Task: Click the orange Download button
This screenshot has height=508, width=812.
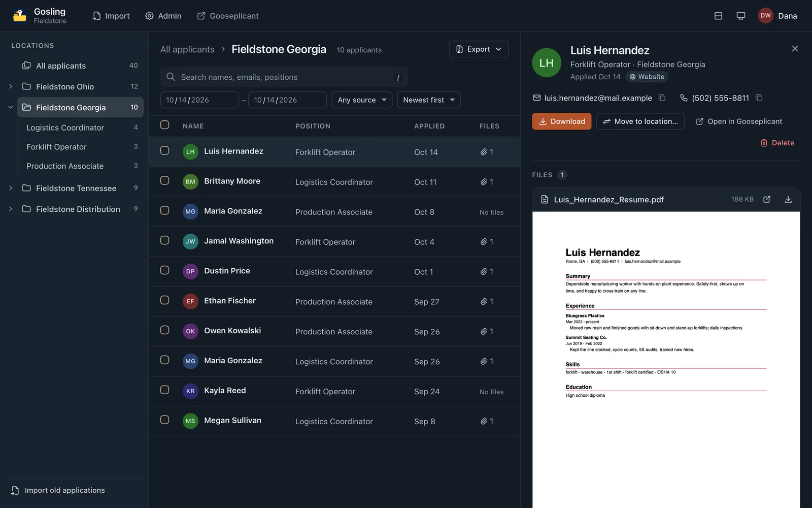Action: pos(561,121)
